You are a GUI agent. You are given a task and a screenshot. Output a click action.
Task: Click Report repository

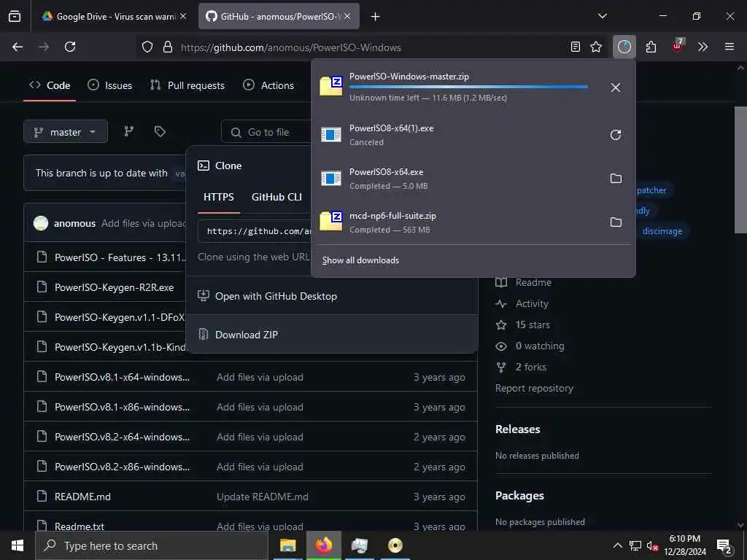(534, 388)
